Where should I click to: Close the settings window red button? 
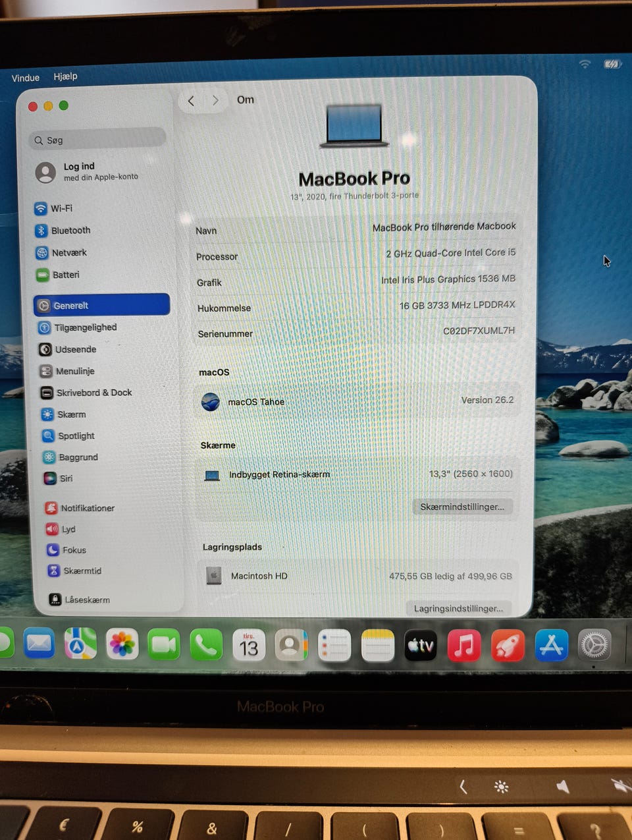33,107
